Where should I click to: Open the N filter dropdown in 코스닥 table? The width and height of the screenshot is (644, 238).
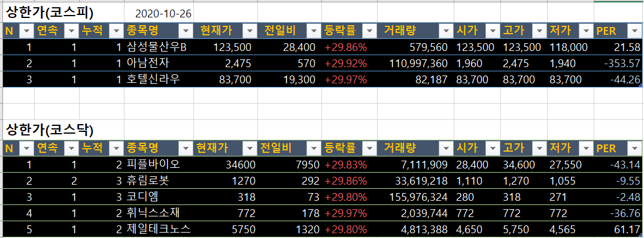(27, 148)
